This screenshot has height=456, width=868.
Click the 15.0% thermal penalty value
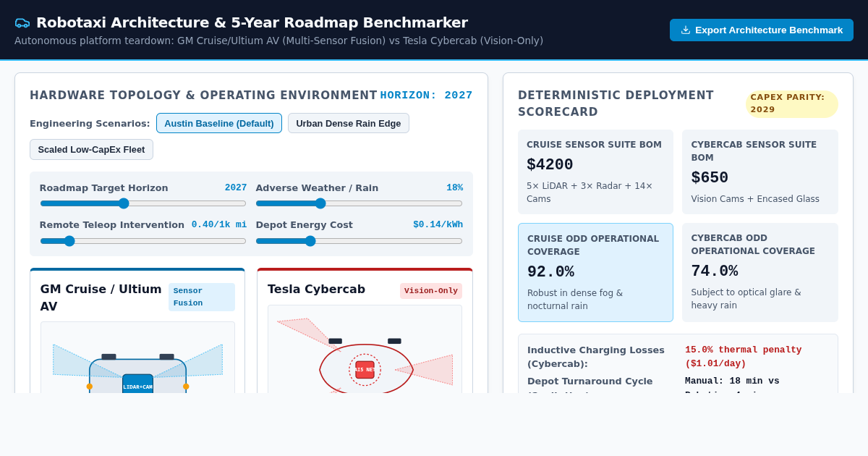744,357
